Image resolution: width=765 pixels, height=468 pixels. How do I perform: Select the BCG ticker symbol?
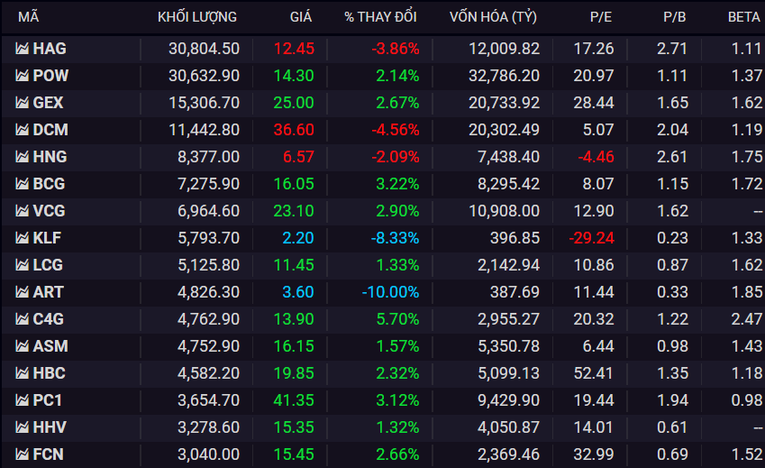(x=49, y=183)
